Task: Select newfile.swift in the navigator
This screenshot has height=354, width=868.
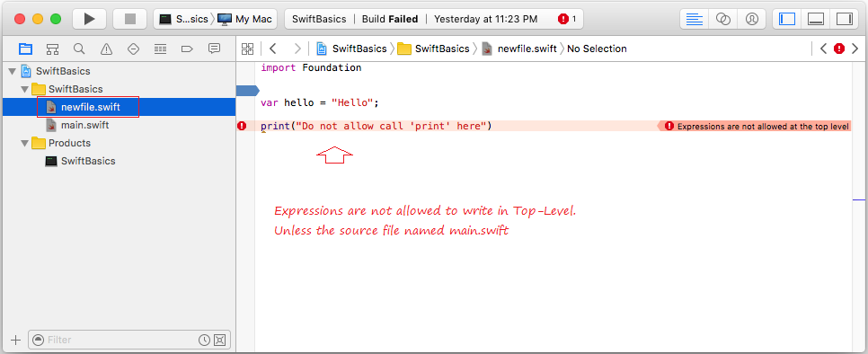Action: (119, 107)
